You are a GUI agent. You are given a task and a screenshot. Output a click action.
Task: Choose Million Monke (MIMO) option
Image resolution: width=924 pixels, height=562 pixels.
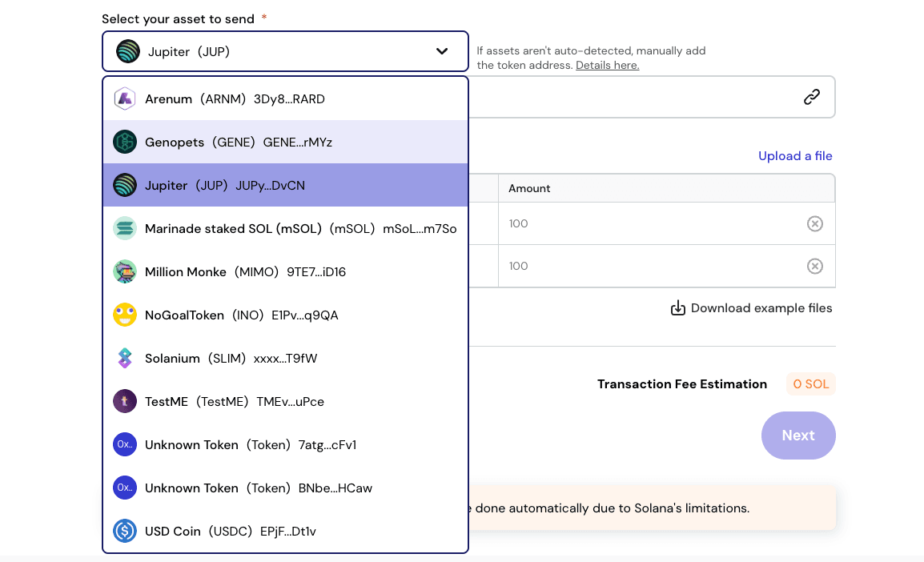(x=285, y=271)
